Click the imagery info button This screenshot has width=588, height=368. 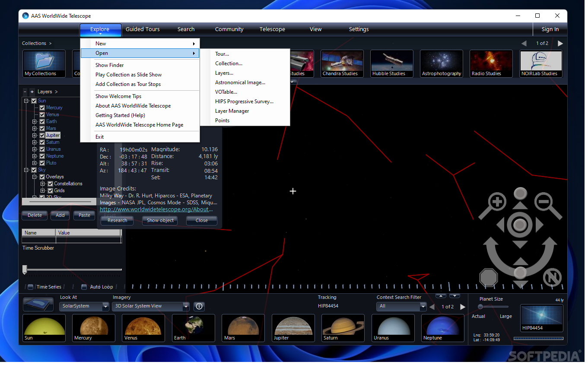point(199,306)
